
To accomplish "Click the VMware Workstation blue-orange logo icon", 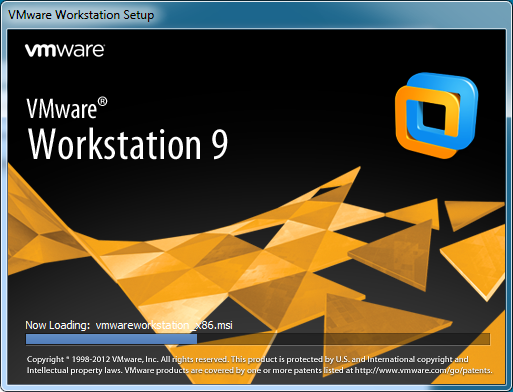I will 436,115.
